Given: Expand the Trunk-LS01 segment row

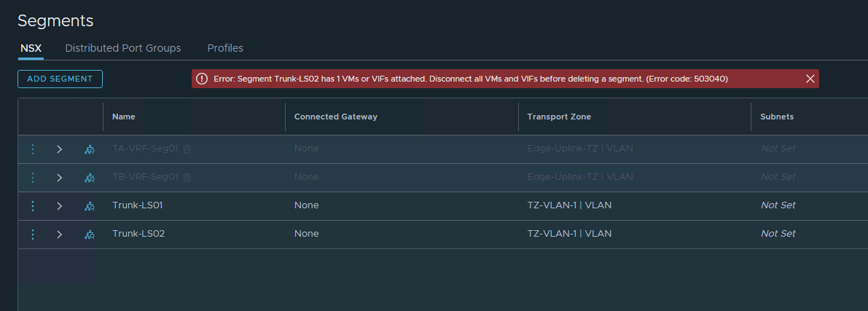Looking at the screenshot, I should pos(60,205).
